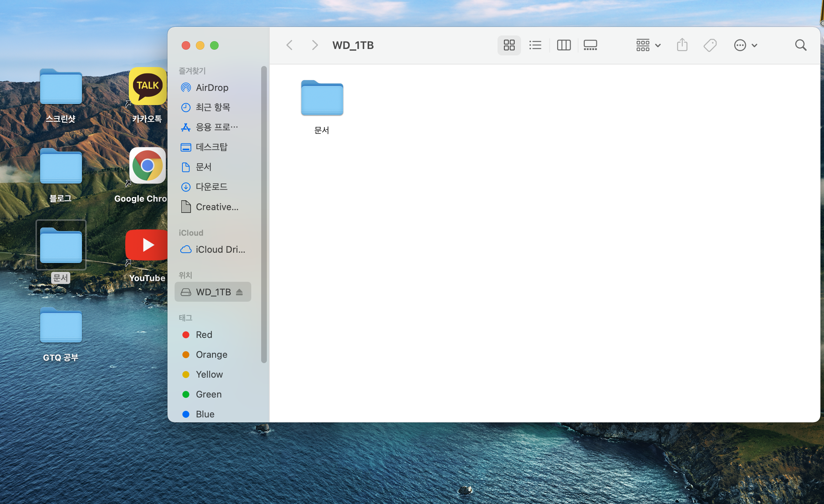Screen dimensions: 824x504
Task: Switch Finder to list view
Action: (535, 45)
